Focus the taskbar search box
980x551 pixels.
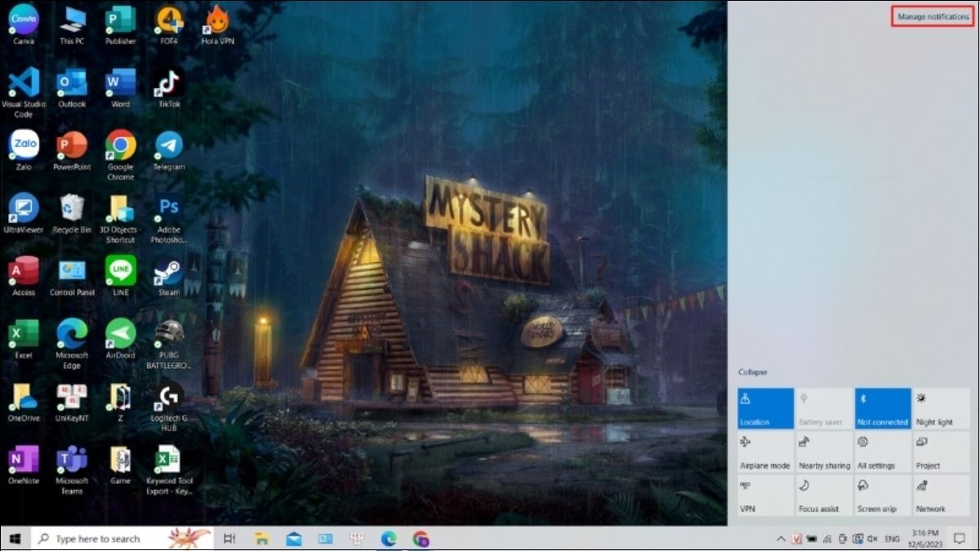(x=122, y=539)
